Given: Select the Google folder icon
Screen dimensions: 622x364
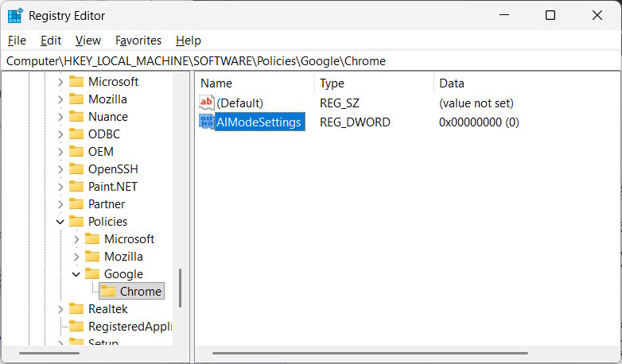Looking at the screenshot, I should pos(92,273).
